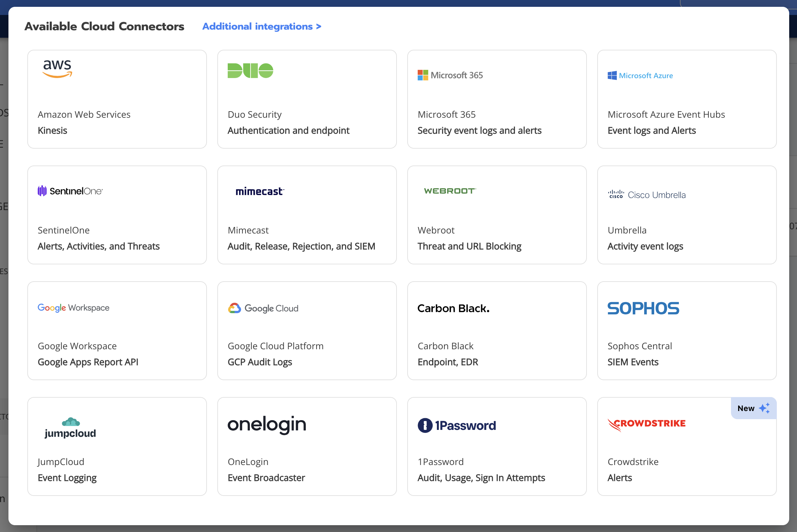This screenshot has height=532, width=797.
Task: Select the Duo Security connector icon
Action: coord(250,71)
